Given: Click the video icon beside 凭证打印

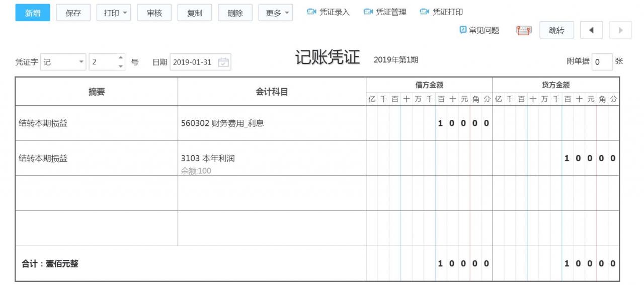Looking at the screenshot, I should click(x=425, y=12).
